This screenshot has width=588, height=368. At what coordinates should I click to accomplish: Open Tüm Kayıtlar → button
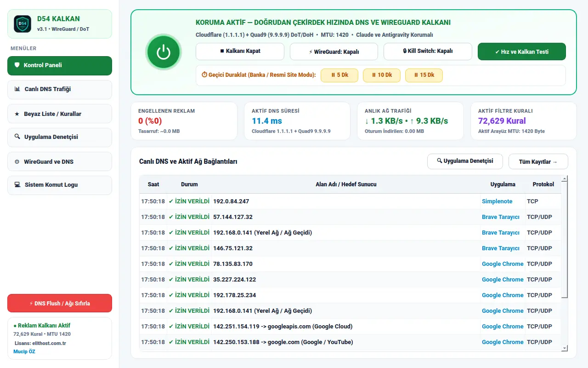(538, 161)
